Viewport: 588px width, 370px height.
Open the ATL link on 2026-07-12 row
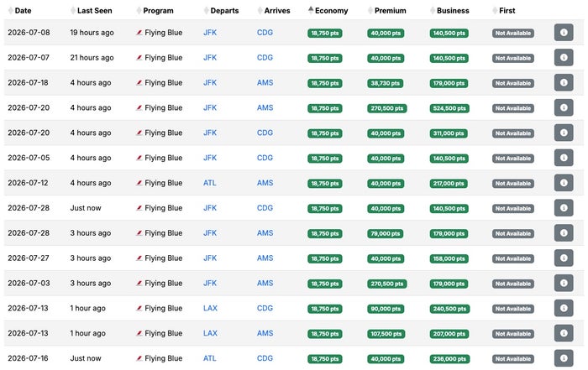point(210,183)
